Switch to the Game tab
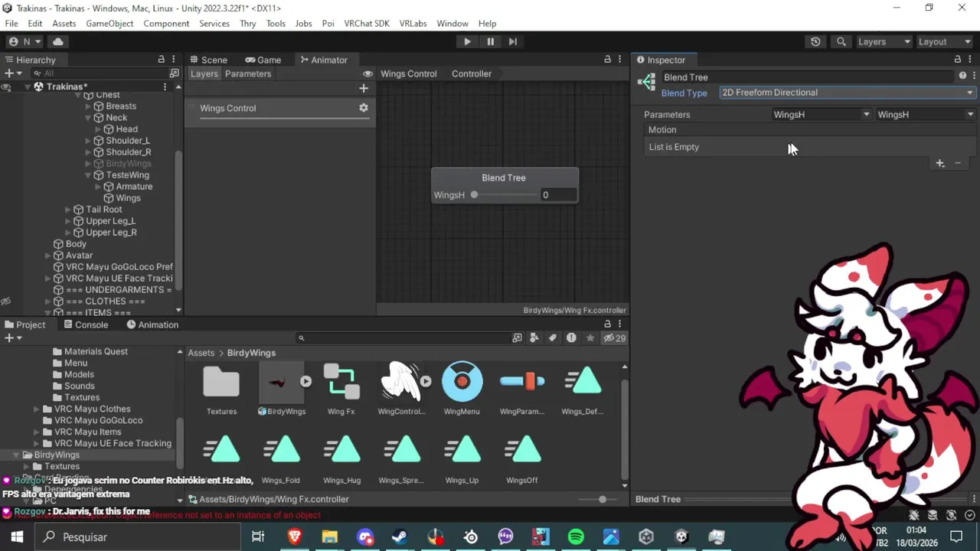Screen dimensions: 980x551 pos(263,60)
